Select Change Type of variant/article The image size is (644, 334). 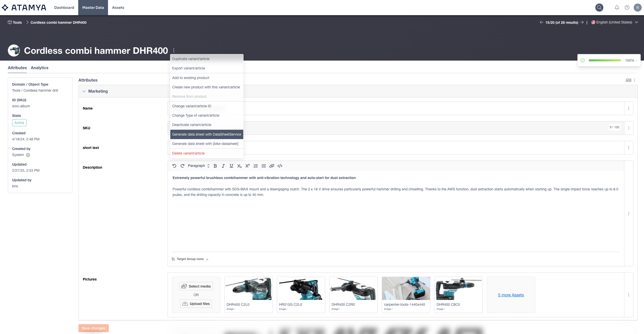point(207,115)
